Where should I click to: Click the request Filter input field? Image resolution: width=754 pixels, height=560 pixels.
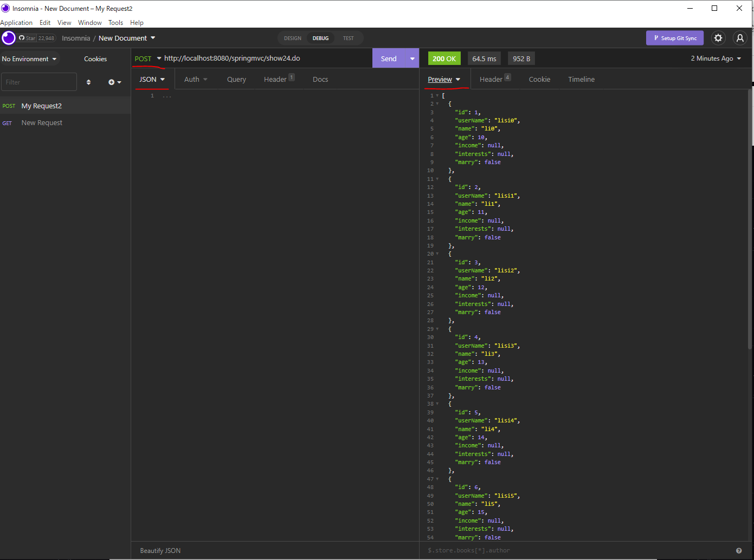point(39,82)
